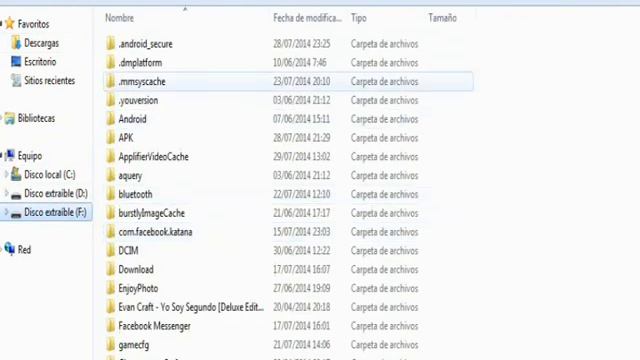
Task: Expand the Disco extraíble (D:) tree node
Action: pyautogui.click(x=6, y=193)
